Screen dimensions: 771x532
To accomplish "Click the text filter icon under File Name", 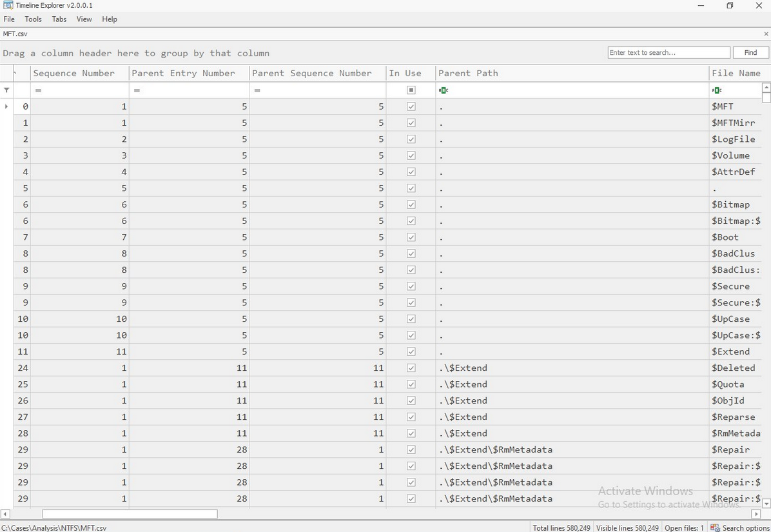I will [x=717, y=90].
